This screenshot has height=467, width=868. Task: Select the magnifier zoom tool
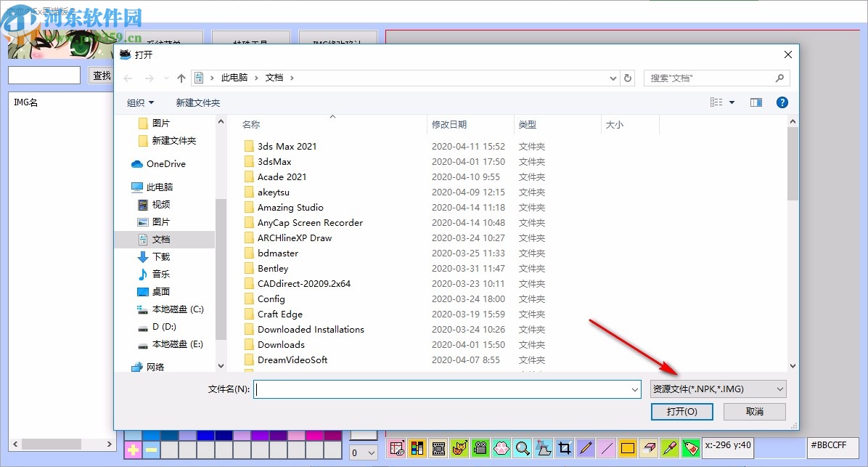522,447
